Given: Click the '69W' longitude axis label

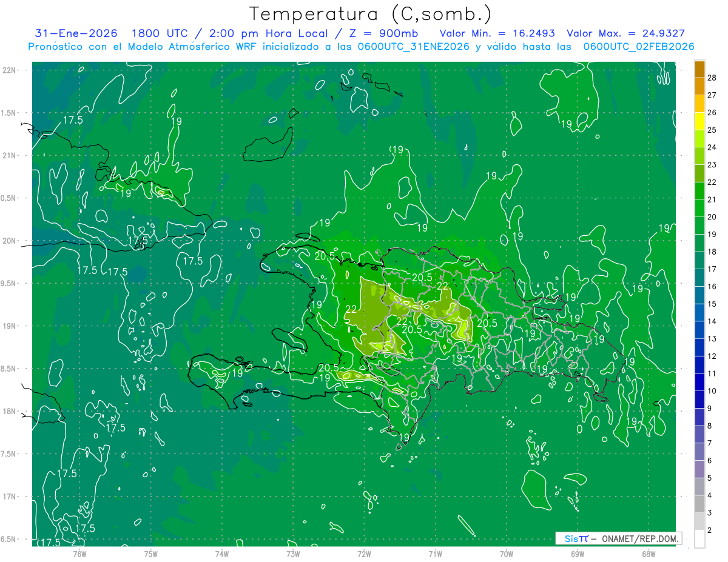Looking at the screenshot, I should coord(578,554).
